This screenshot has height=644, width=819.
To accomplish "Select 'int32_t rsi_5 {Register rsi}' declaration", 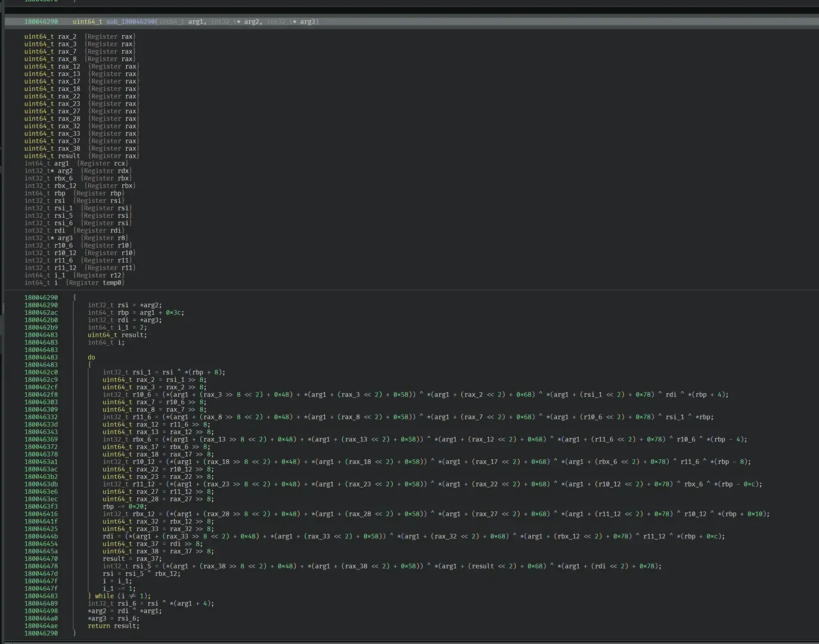I will [x=78, y=215].
